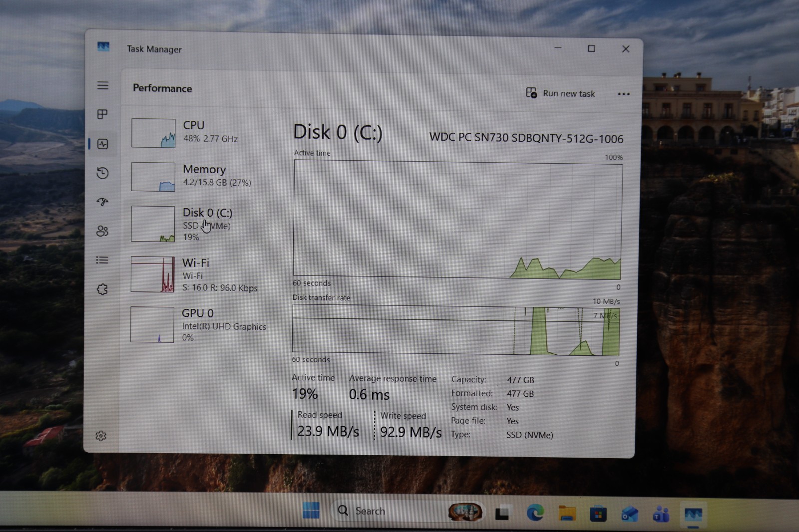
Task: Click the Wi-Fi mini graph thumbnail
Action: point(153,274)
